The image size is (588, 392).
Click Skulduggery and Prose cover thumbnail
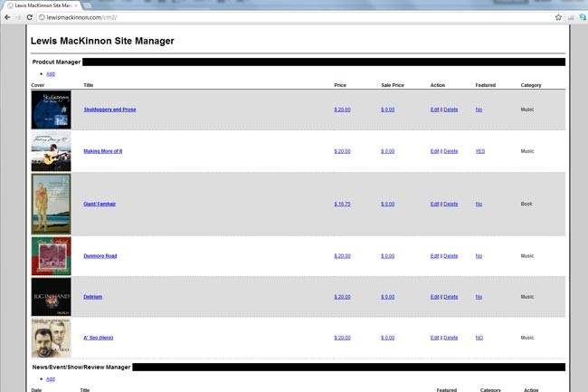click(51, 110)
